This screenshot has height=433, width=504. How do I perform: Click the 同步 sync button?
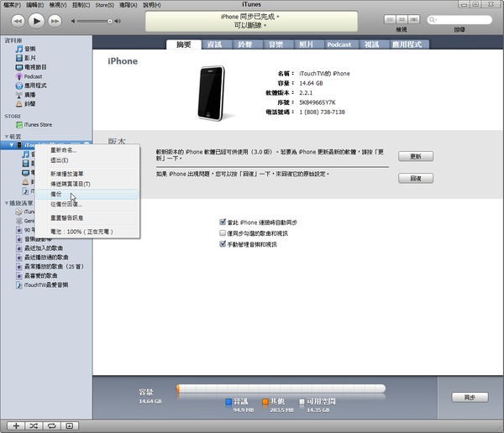(470, 398)
